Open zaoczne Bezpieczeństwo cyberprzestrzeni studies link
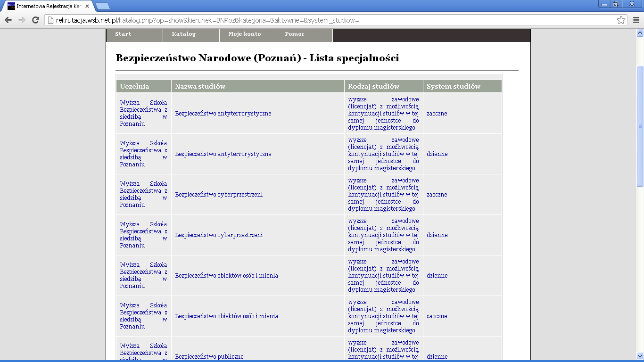Image resolution: width=644 pixels, height=362 pixels. [x=219, y=195]
